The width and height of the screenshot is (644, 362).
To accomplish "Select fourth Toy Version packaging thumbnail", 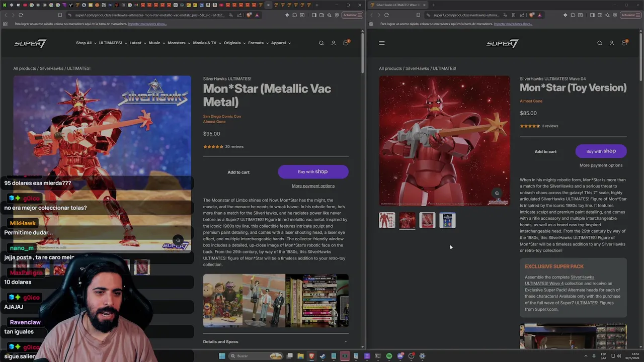I will click(447, 220).
